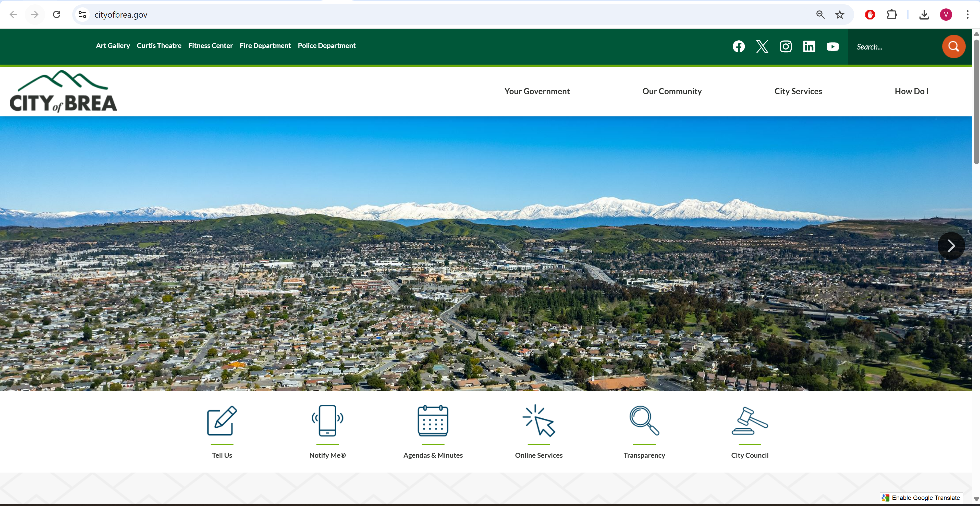Click the X (Twitter) social icon
The height and width of the screenshot is (506, 980).
tap(762, 46)
